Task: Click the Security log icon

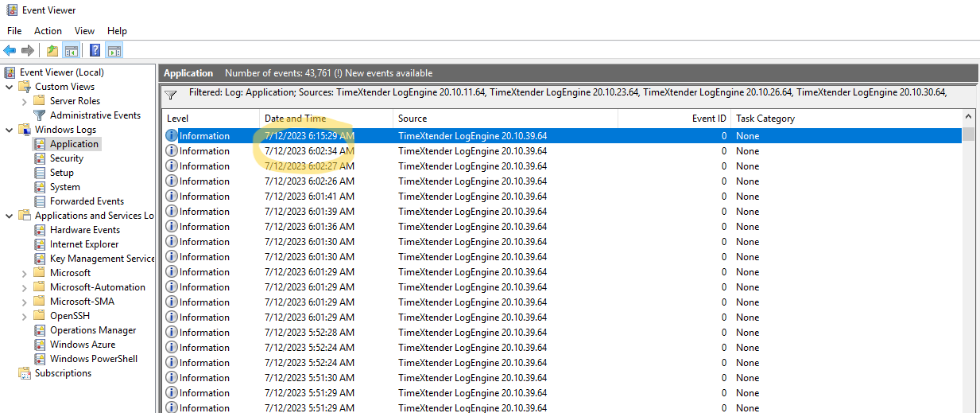Action: 40,158
